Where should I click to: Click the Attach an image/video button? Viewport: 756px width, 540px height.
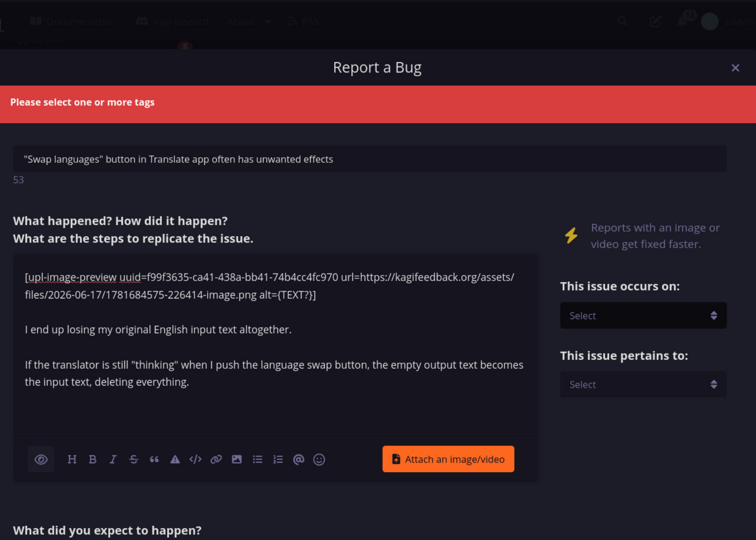click(448, 459)
